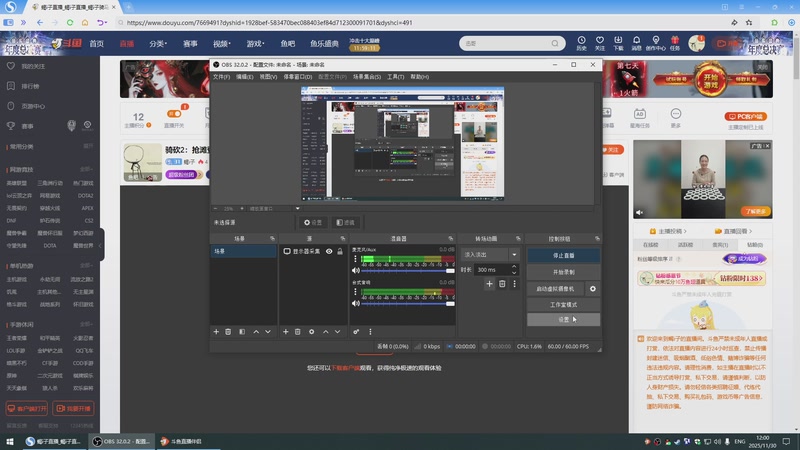
Task: Add a new scene transition
Action: [489, 284]
